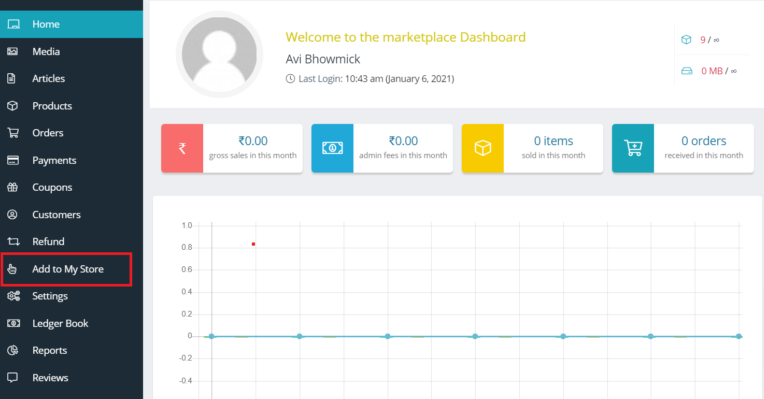764x399 pixels.
Task: Click the Orders cart icon in sidebar
Action: (13, 133)
